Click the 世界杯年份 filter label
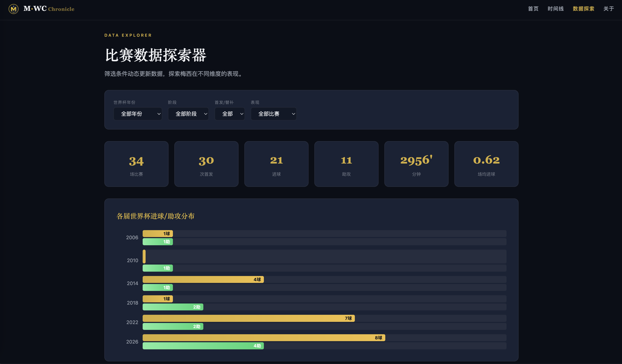The height and width of the screenshot is (364, 622). (124, 102)
